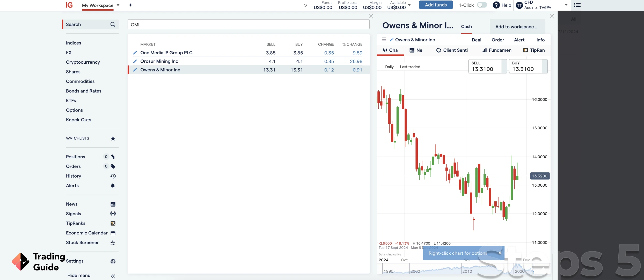Click the Help question mark icon
Image resolution: width=644 pixels, height=280 pixels.
tap(496, 5)
